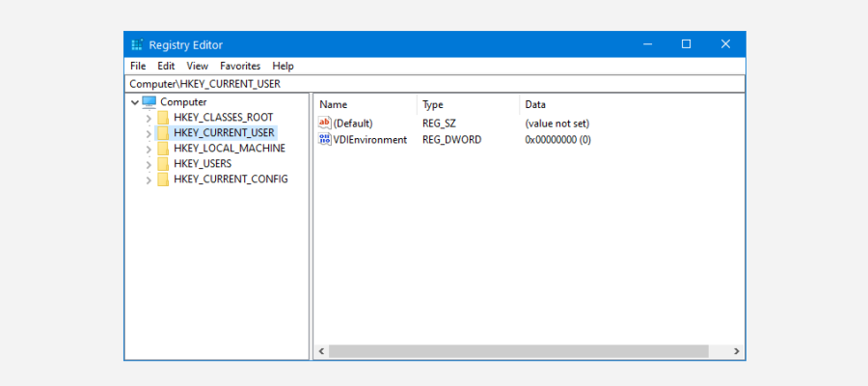The width and height of the screenshot is (868, 386).
Task: Collapse the Computer tree node
Action: (135, 102)
